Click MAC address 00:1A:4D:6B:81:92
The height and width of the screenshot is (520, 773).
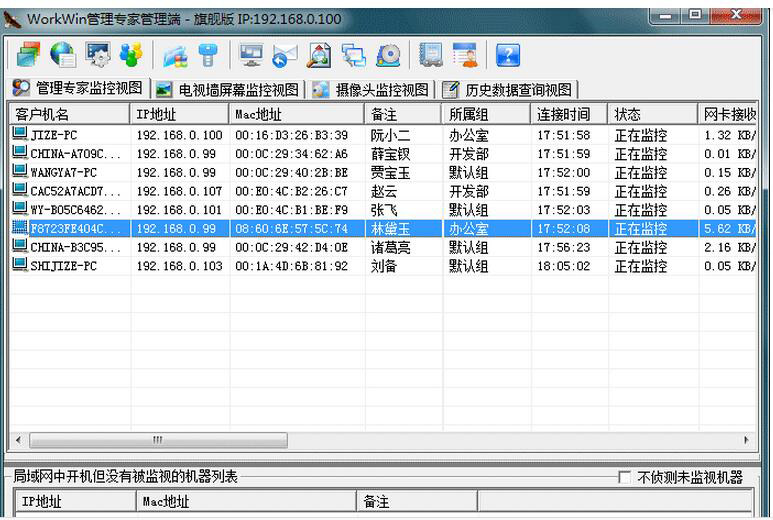click(291, 266)
